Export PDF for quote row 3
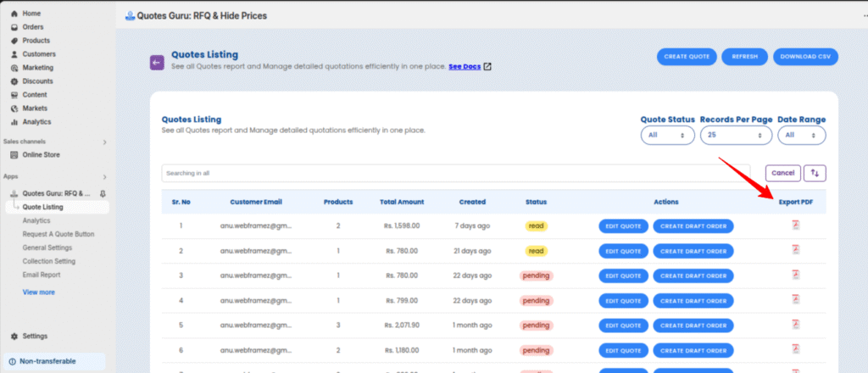This screenshot has width=868, height=373. 795,275
